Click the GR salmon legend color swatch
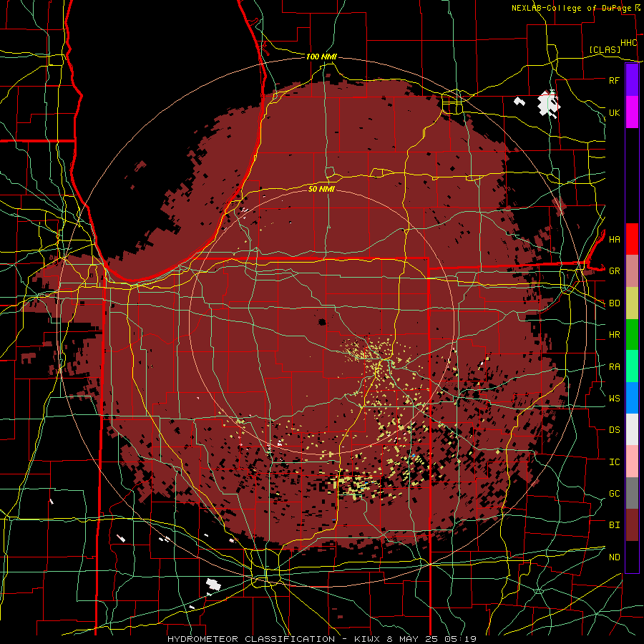 tap(632, 271)
